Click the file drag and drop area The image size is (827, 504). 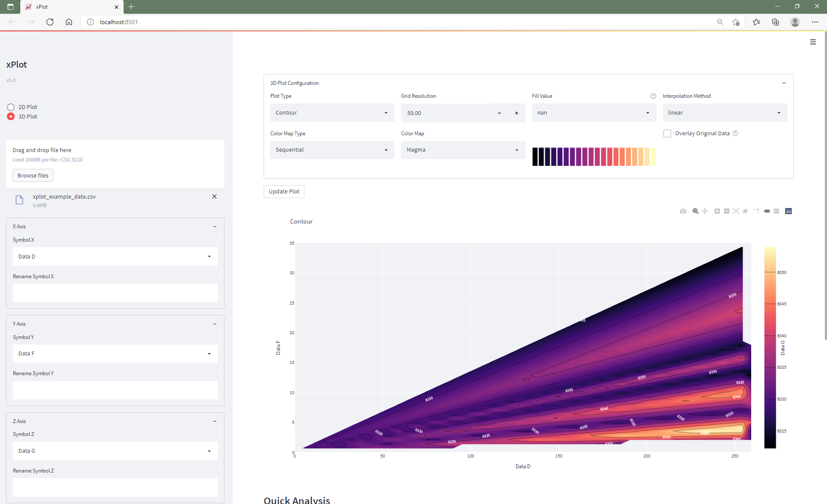[115, 164]
